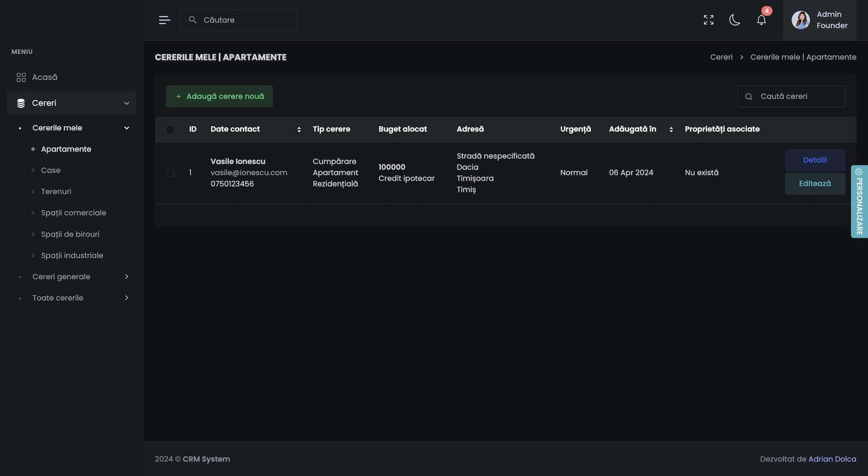Click the hamburger menu toggle icon
This screenshot has height=476, width=868.
pyautogui.click(x=164, y=20)
